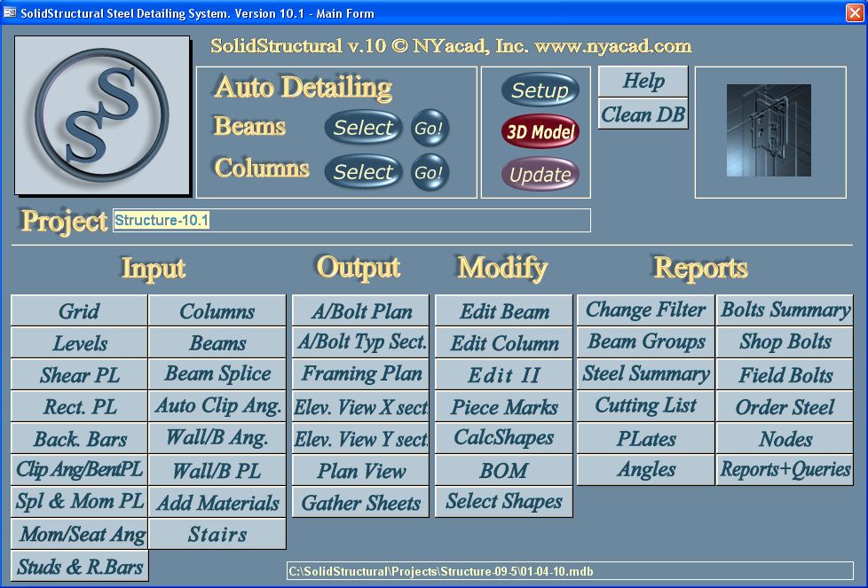Open Bolts Summary report
Screen dimensions: 868x588
click(x=785, y=310)
